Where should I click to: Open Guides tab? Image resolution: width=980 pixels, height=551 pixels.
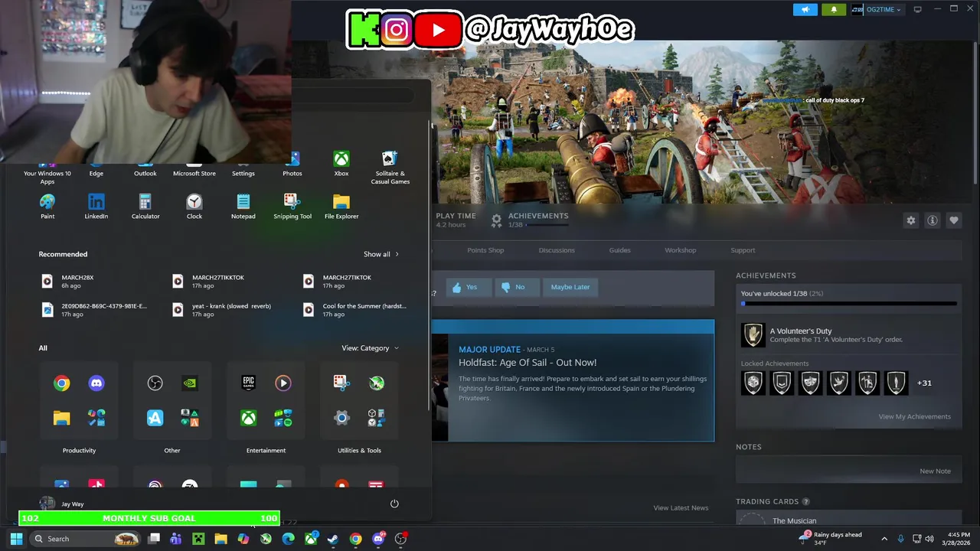(x=620, y=250)
